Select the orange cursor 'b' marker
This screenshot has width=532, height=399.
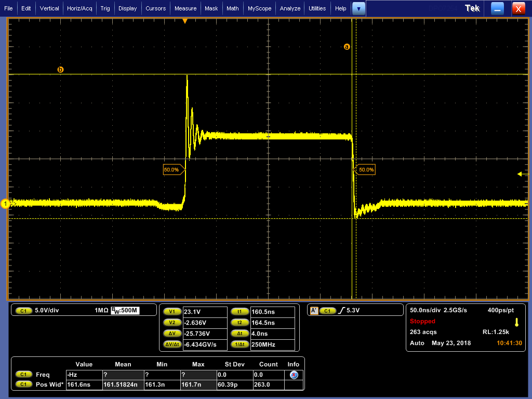(x=60, y=70)
